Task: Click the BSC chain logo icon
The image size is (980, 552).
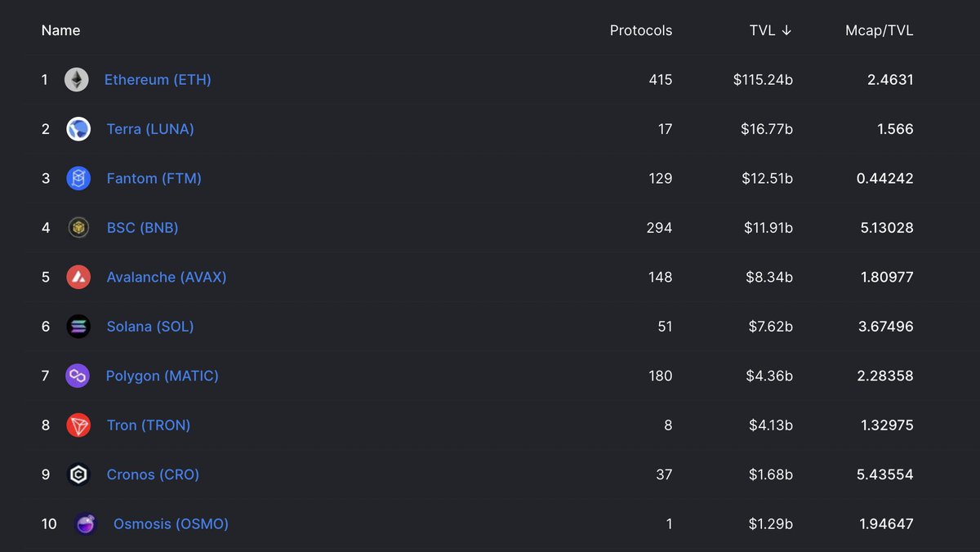Action: pyautogui.click(x=78, y=228)
